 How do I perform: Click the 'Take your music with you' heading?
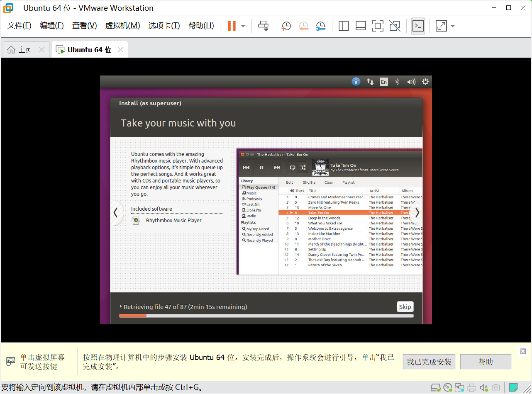point(178,123)
